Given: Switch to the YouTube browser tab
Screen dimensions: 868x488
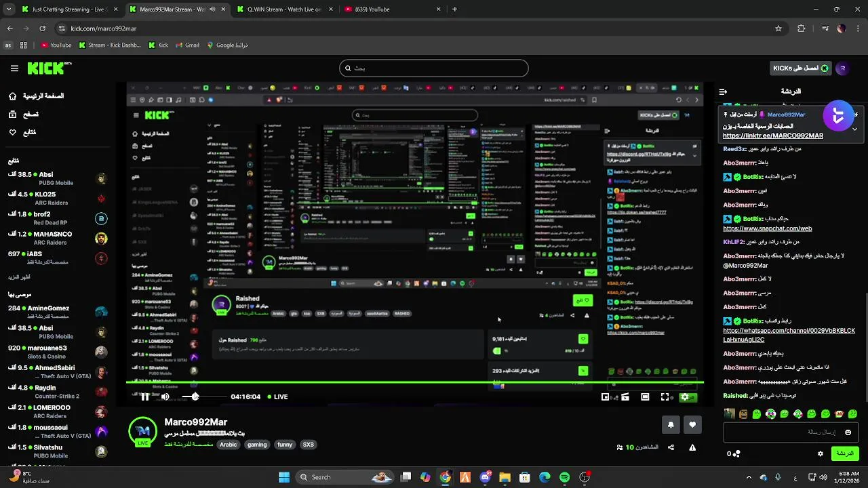Looking at the screenshot, I should (x=393, y=9).
